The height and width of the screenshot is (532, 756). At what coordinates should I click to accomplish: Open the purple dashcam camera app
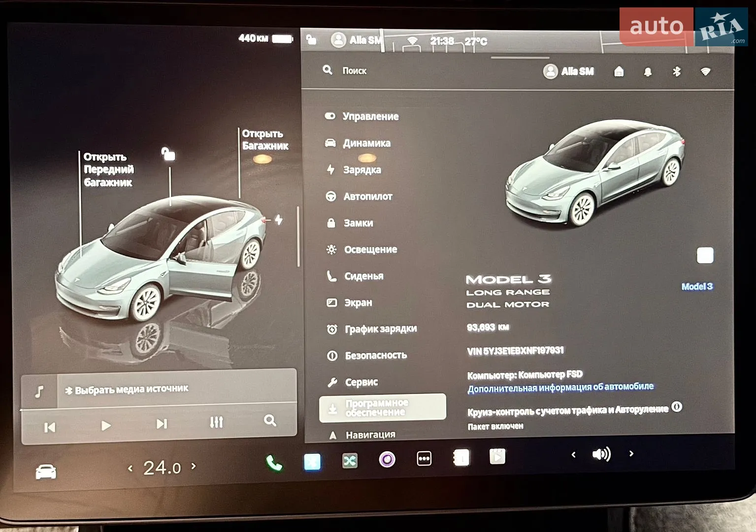click(x=387, y=460)
